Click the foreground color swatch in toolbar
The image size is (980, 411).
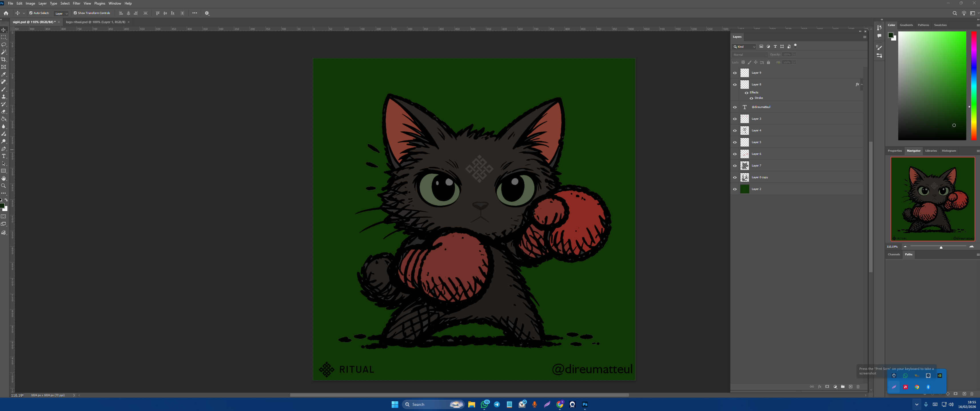pyautogui.click(x=2, y=206)
